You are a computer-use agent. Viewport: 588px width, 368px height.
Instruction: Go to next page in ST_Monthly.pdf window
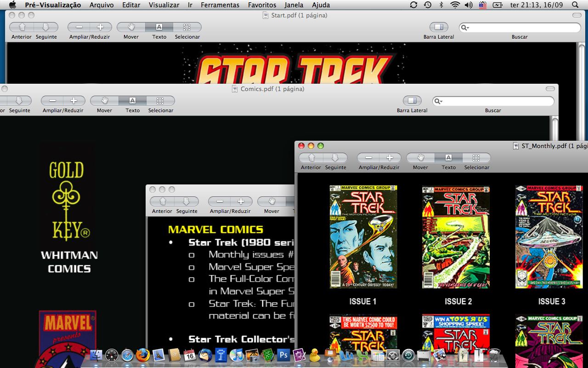335,158
